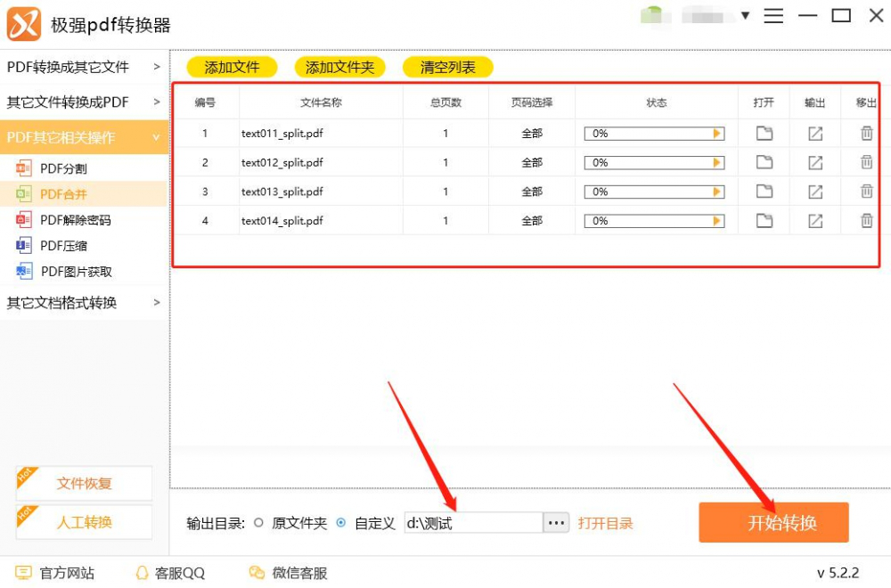Click 全部 page selection for text013_split.pdf
This screenshot has width=891, height=588.
pos(533,192)
